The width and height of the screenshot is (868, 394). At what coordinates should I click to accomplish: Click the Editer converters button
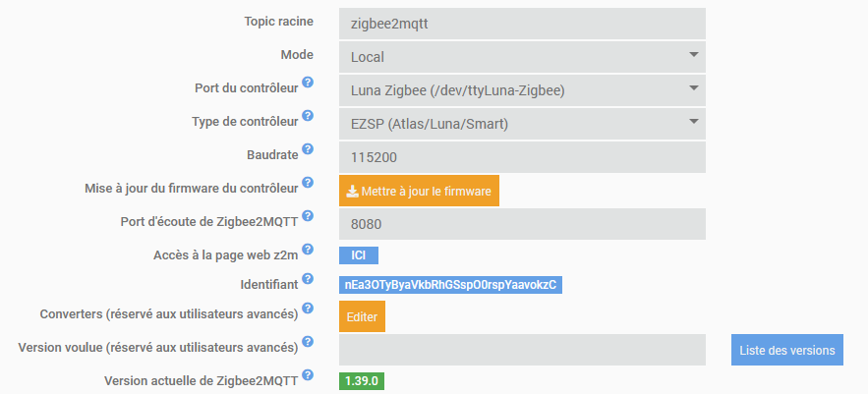pyautogui.click(x=362, y=316)
